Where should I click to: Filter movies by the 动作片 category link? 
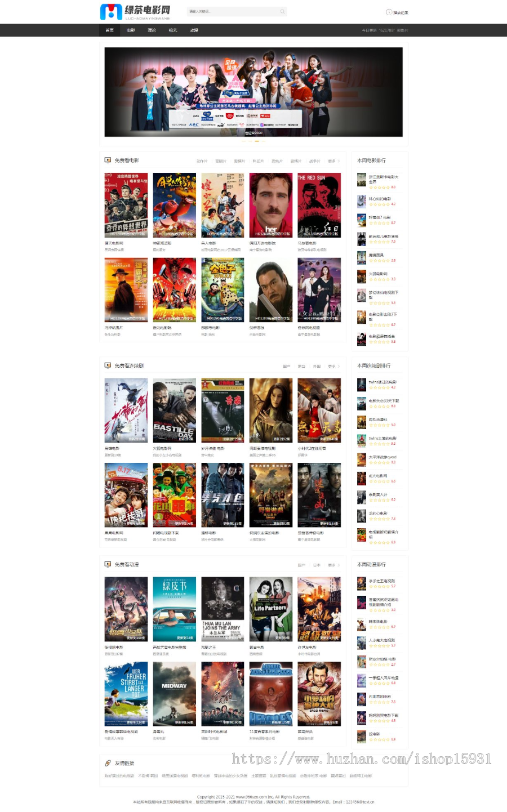pyautogui.click(x=202, y=161)
